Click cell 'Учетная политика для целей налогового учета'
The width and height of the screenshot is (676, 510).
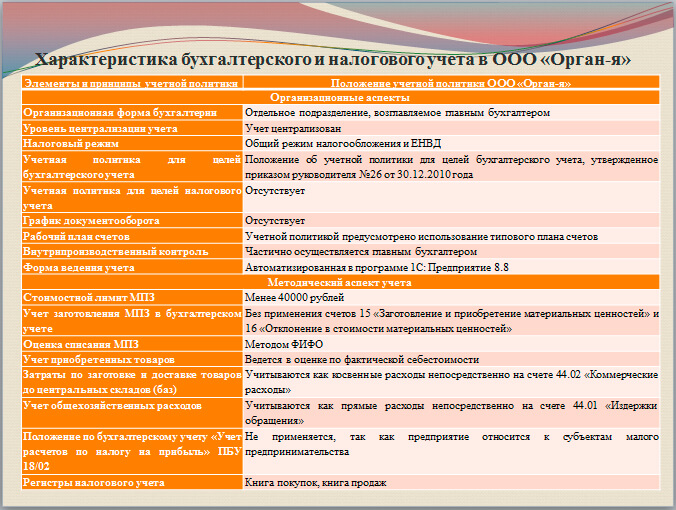point(132,197)
